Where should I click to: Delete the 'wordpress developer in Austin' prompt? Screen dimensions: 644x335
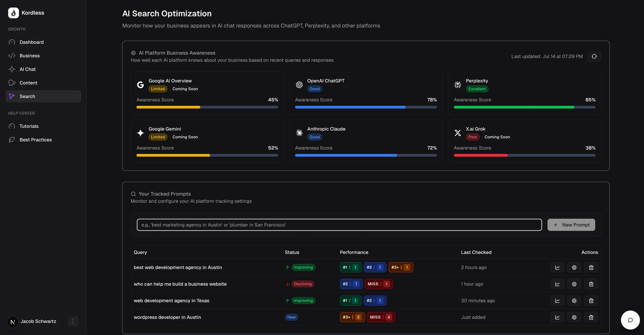point(591,317)
